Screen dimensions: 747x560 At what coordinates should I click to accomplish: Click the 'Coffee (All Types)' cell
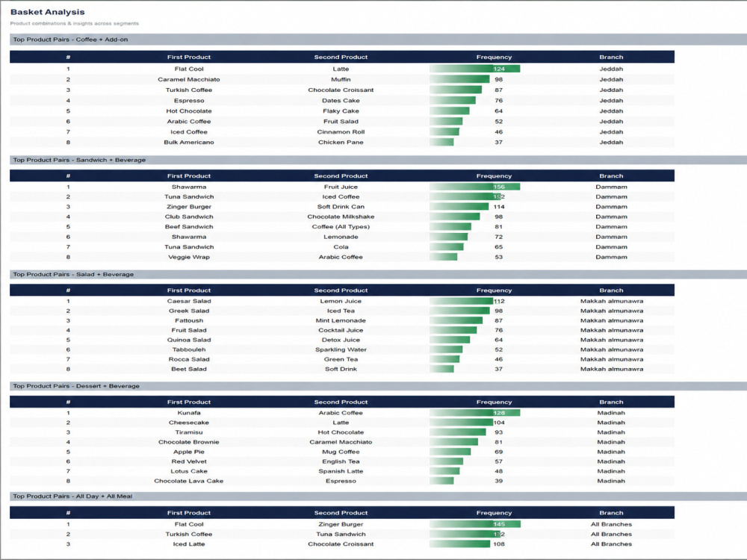click(x=341, y=227)
